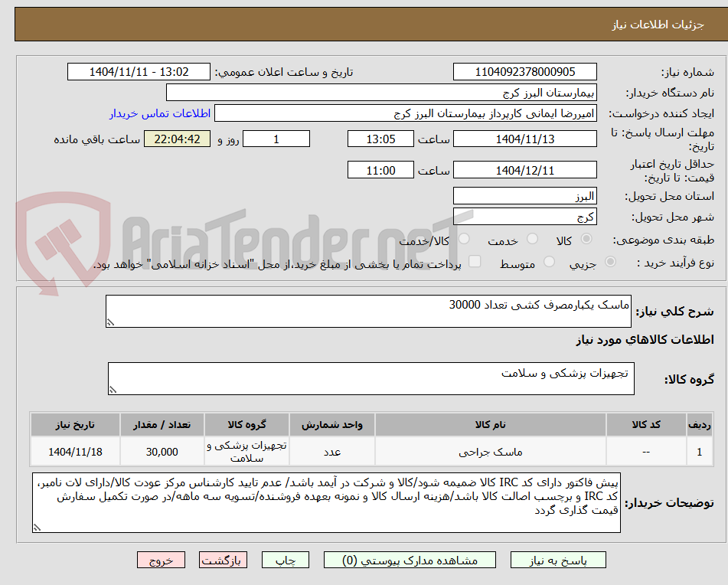Click need number field 1104092378000905

(x=524, y=72)
